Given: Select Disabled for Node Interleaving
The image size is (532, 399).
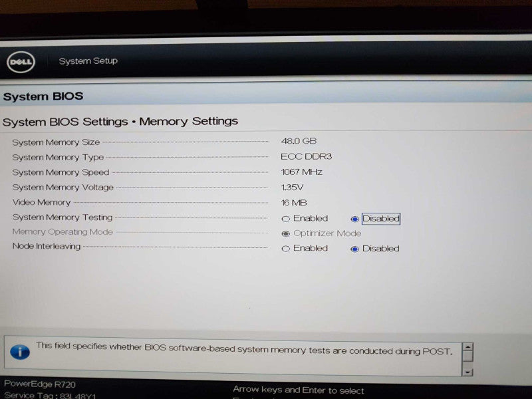Looking at the screenshot, I should 354,249.
